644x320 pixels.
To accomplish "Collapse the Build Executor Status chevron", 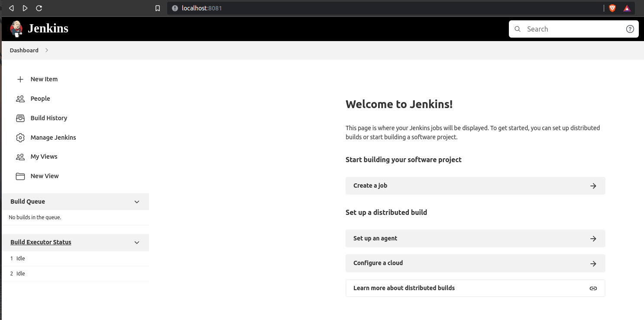I will coord(137,243).
